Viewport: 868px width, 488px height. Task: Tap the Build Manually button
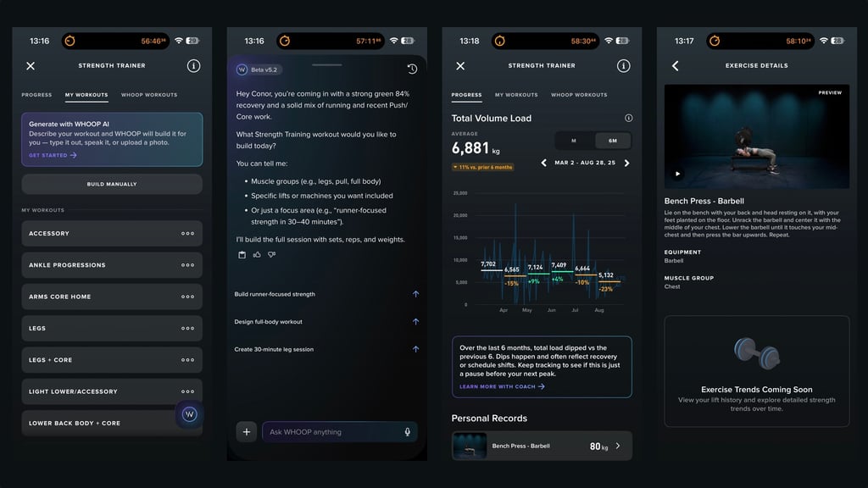112,184
